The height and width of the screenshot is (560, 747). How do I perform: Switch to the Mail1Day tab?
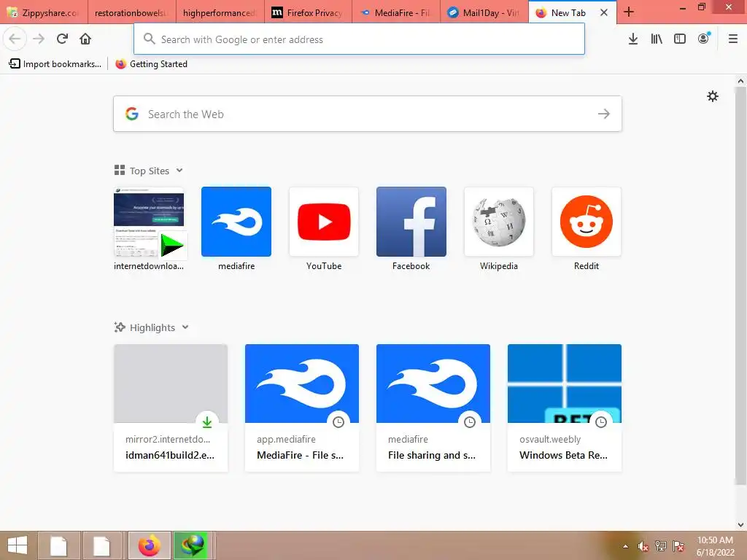[484, 13]
